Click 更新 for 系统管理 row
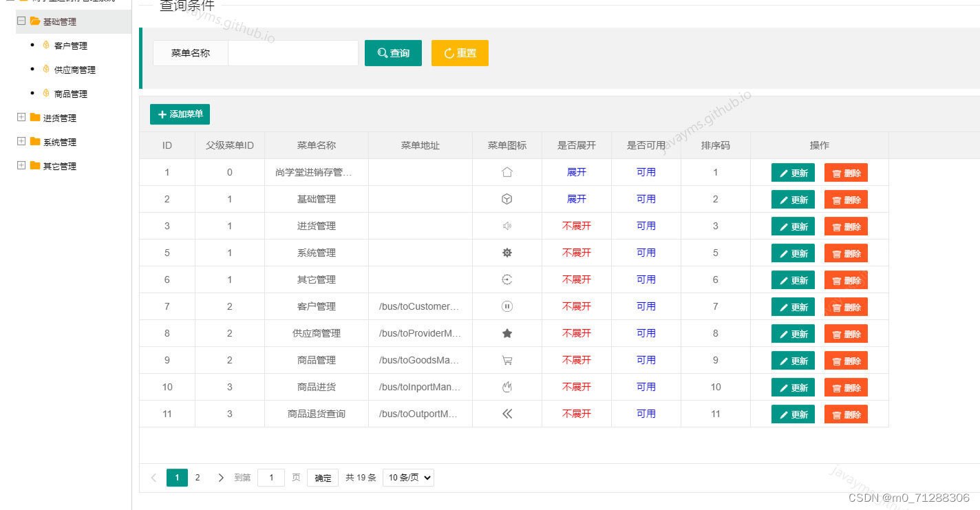980x510 pixels. (x=793, y=253)
